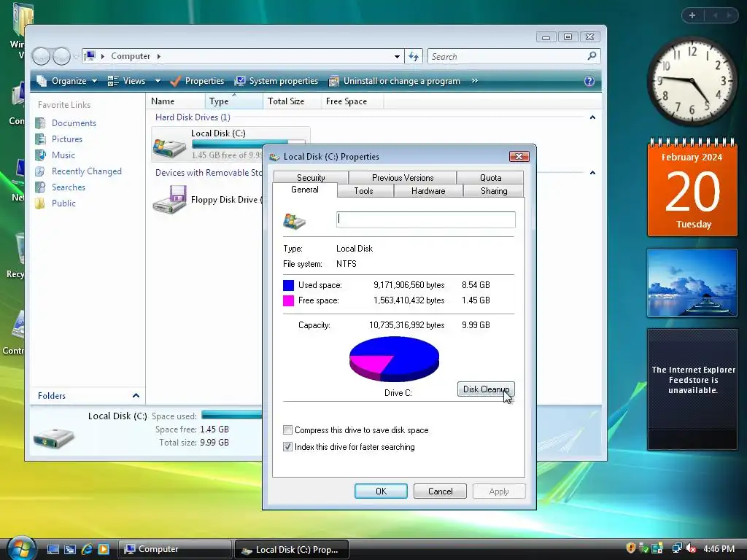Sort by the Free Space column header
This screenshot has height=560, width=747.
click(x=352, y=101)
